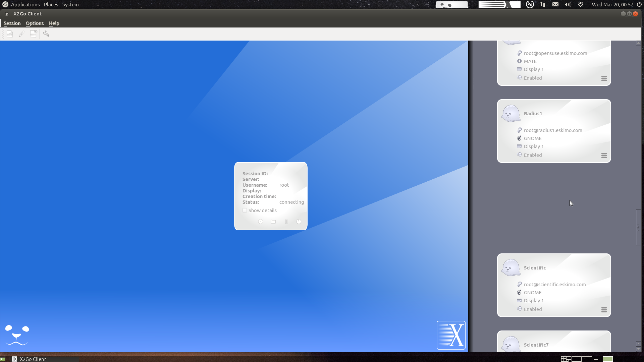Click the Edit session pencil toolbar icon
Image resolution: width=644 pixels, height=362 pixels.
tap(21, 34)
